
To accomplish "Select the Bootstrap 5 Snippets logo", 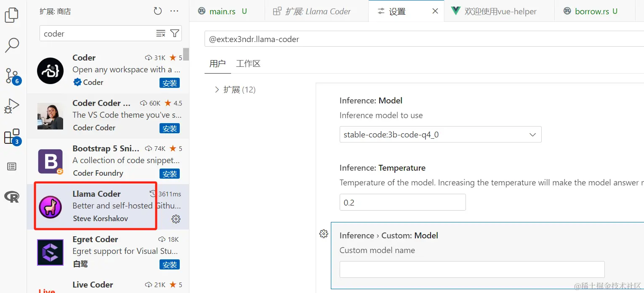I will 50,161.
